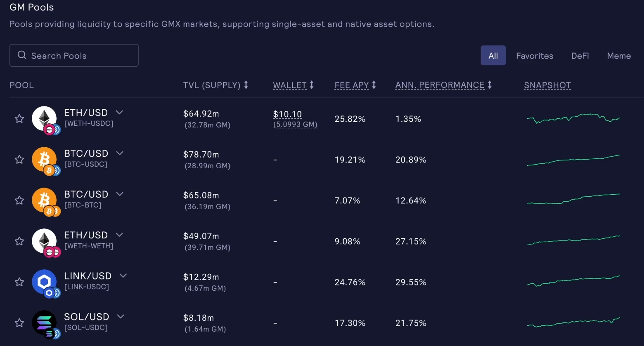Expand BTC/USD BTC-USDC chevron menu
The width and height of the screenshot is (644, 346).
(x=120, y=153)
